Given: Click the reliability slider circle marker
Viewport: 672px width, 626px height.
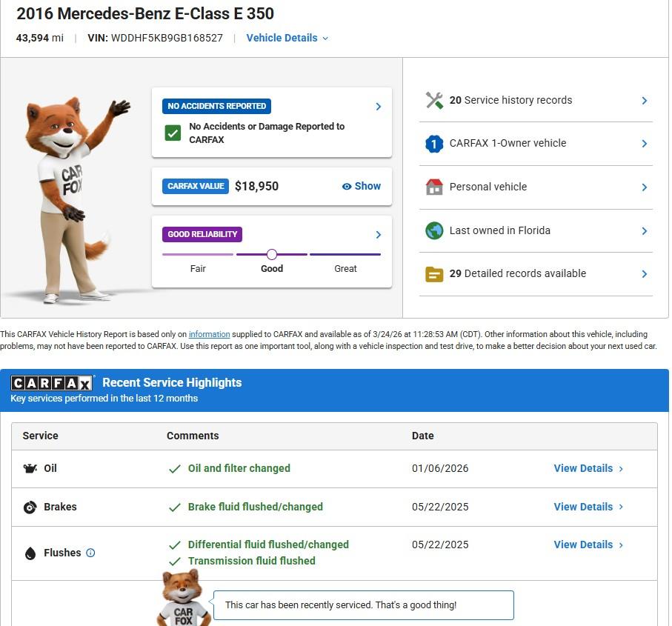Looking at the screenshot, I should (x=272, y=254).
